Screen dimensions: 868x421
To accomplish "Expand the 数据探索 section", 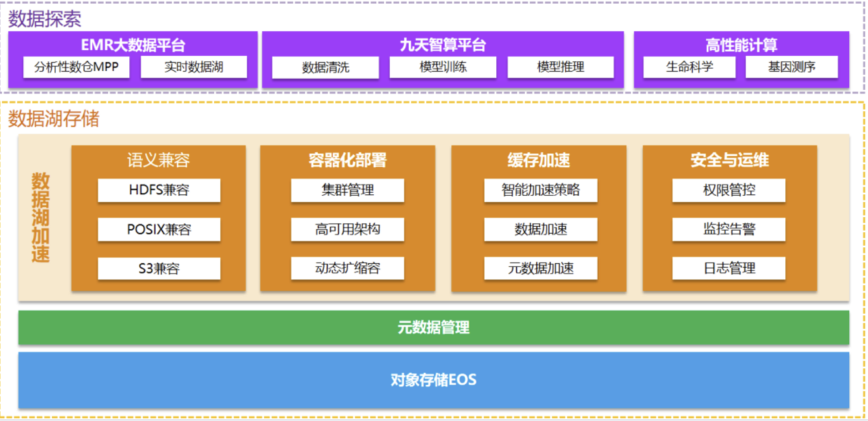I will [x=44, y=20].
